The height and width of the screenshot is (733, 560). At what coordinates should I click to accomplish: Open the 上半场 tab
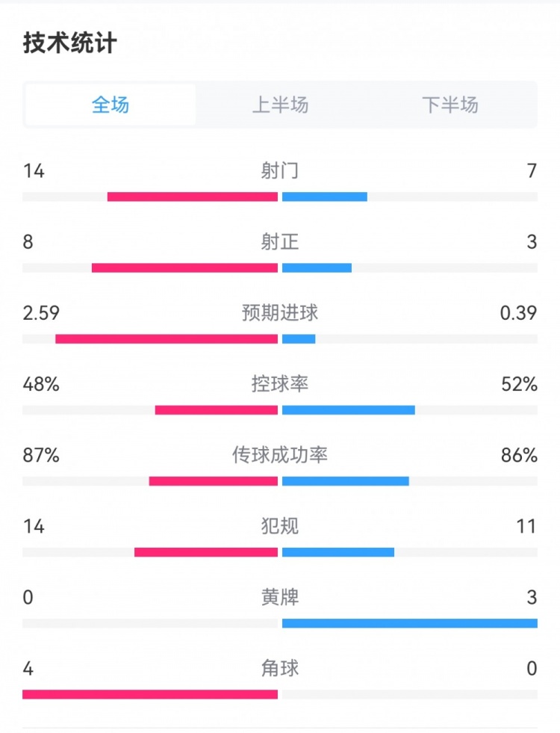click(280, 105)
